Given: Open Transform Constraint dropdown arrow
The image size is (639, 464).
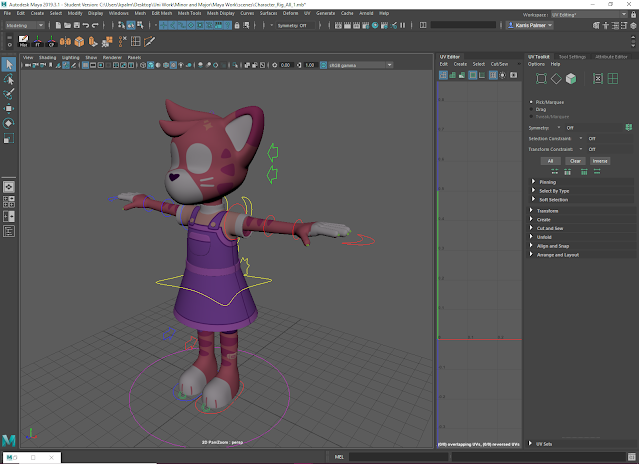Looking at the screenshot, I should (581, 149).
